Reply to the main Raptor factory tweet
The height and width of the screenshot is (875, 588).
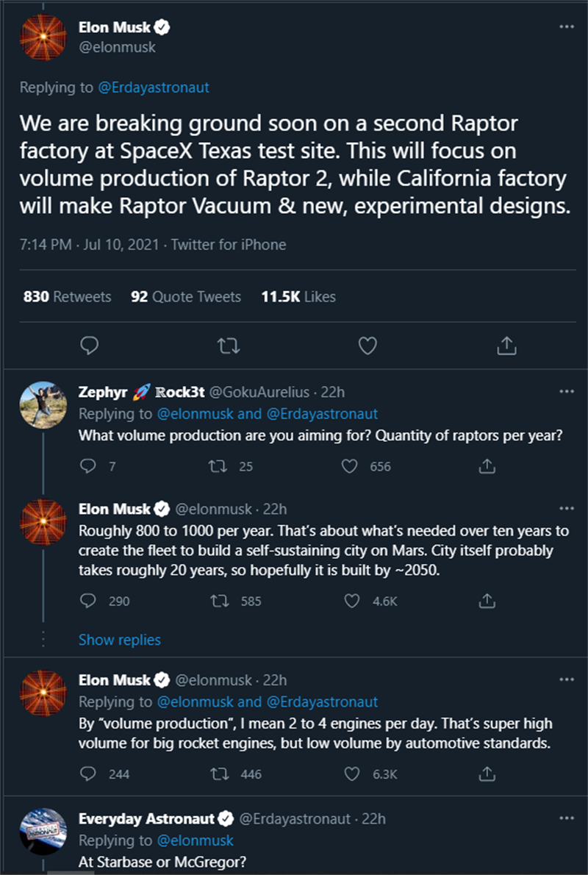tap(90, 345)
